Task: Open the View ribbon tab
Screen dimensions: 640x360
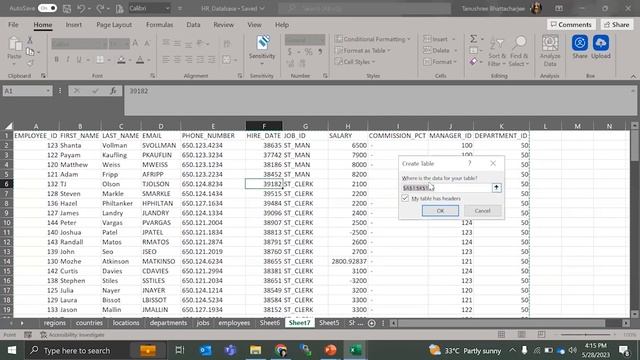Action: (254, 24)
